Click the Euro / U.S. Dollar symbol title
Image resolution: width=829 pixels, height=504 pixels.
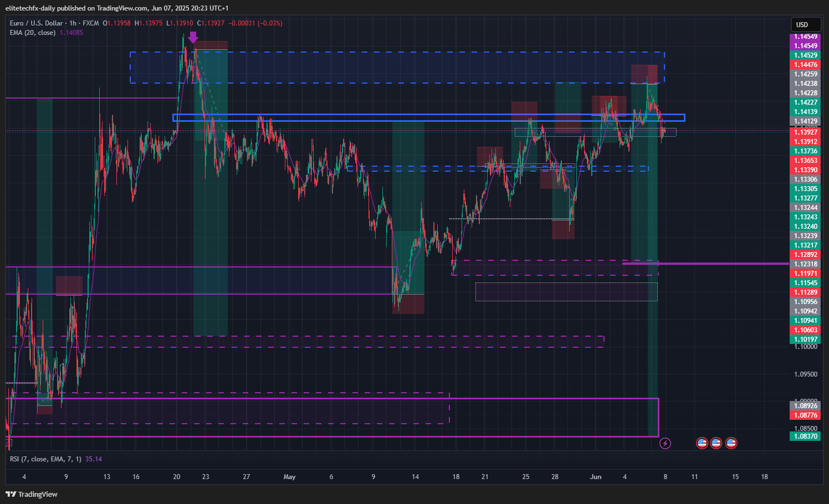click(x=36, y=23)
